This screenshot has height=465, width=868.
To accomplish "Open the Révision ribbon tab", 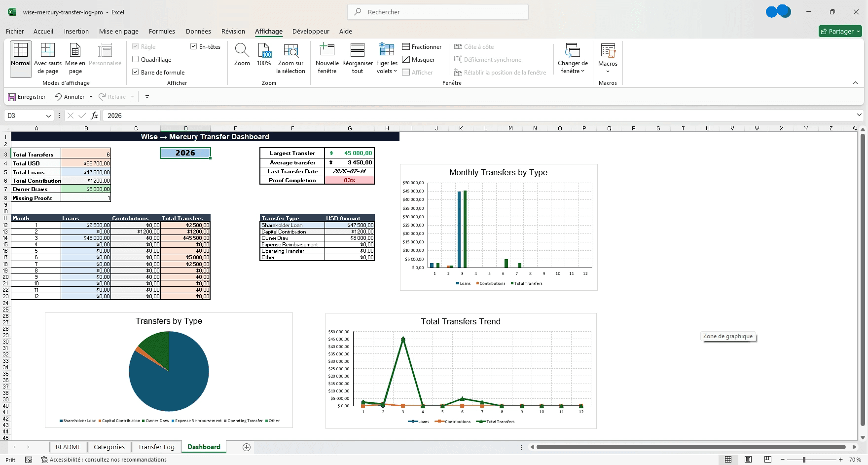I will [x=233, y=31].
